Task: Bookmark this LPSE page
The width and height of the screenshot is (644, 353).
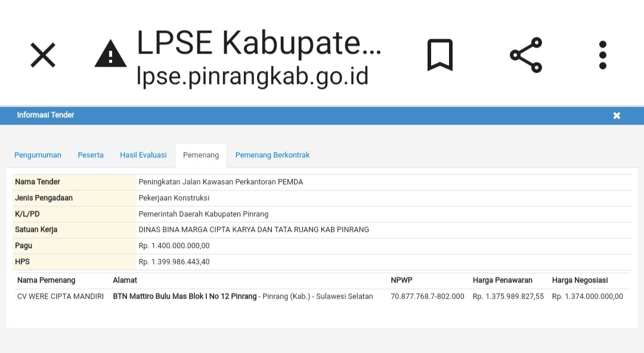Action: [x=440, y=55]
